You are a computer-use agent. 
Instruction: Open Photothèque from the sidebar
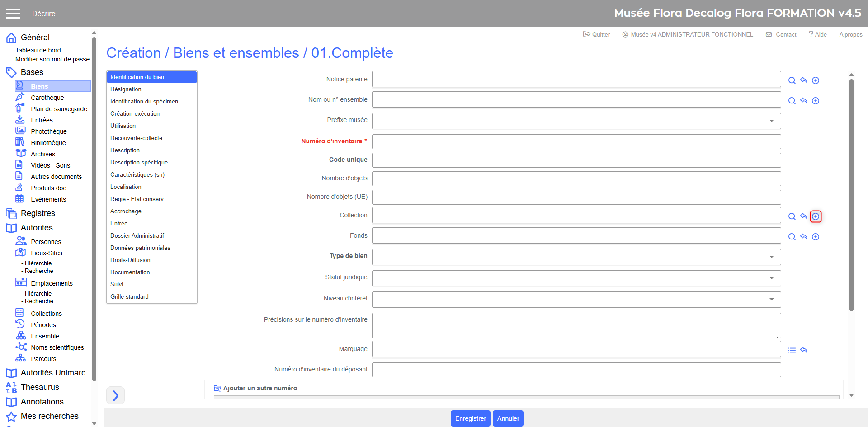tap(48, 131)
